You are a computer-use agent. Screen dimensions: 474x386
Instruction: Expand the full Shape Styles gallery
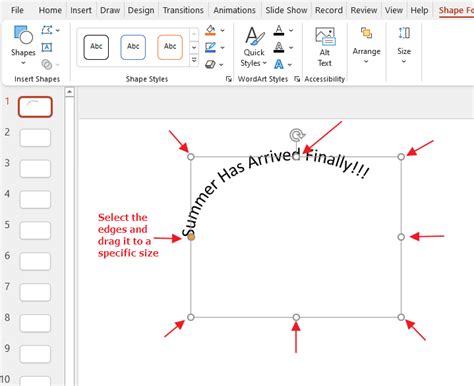(x=194, y=61)
